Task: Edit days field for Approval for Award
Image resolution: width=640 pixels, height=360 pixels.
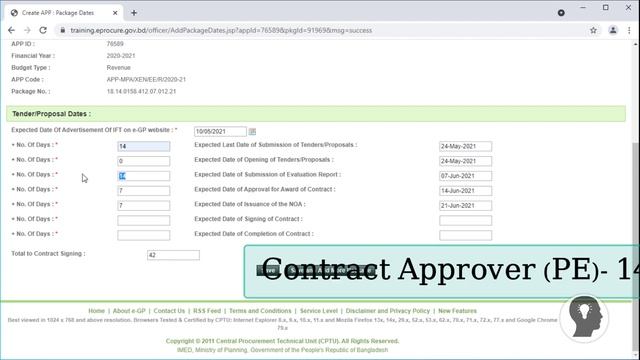Action: click(144, 191)
